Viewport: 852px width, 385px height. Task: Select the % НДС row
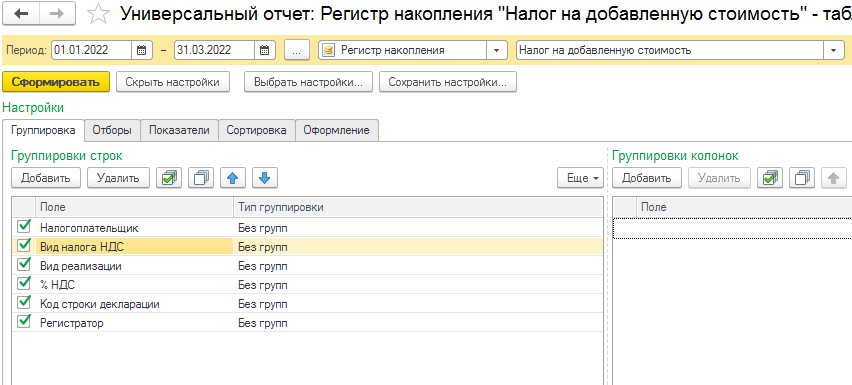307,285
